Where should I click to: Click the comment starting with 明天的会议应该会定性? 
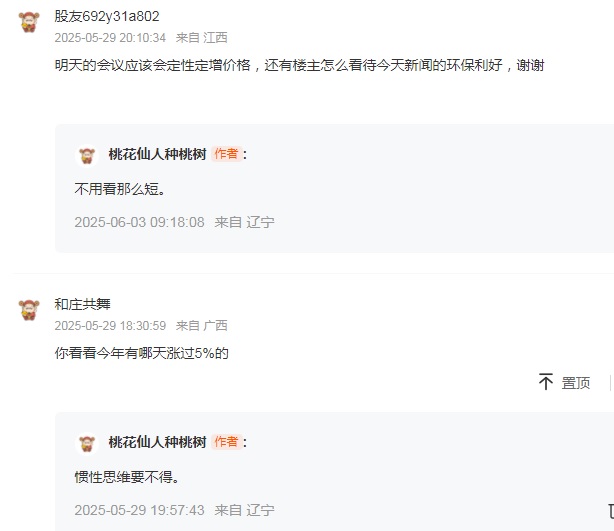[x=299, y=65]
